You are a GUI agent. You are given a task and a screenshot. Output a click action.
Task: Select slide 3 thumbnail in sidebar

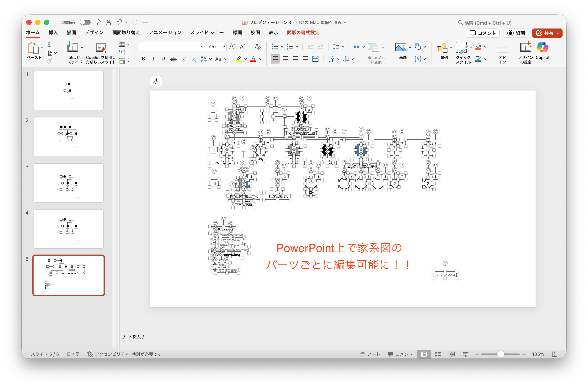point(68,183)
